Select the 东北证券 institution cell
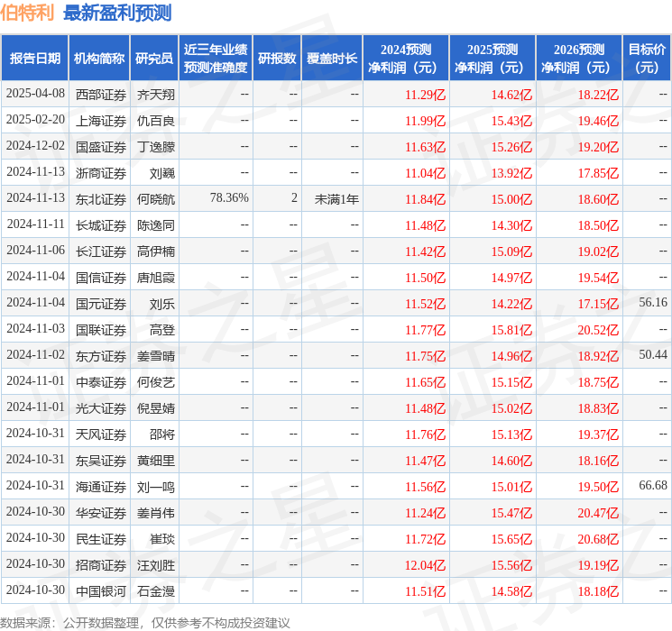672x631 pixels. point(101,199)
